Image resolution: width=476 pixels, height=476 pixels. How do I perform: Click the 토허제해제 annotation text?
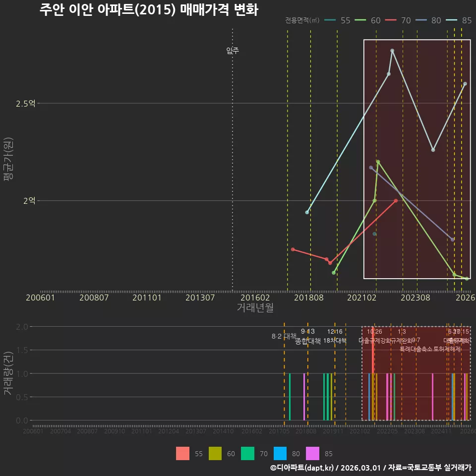447,349
